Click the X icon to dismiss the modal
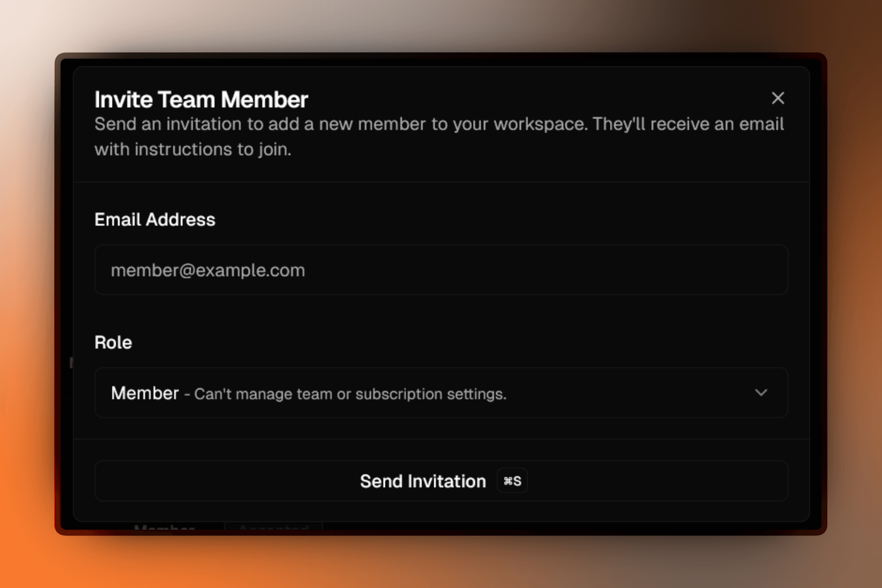The height and width of the screenshot is (588, 882). 778,99
